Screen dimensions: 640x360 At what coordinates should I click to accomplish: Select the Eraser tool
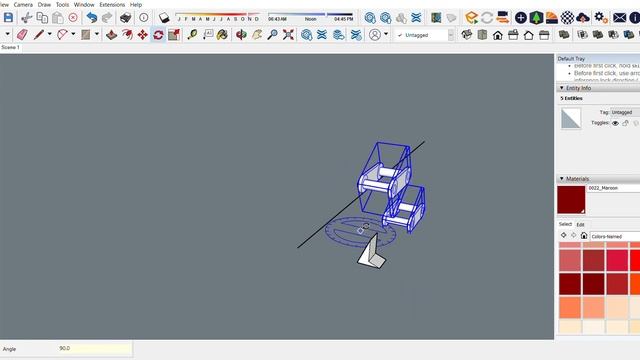click(x=22, y=35)
